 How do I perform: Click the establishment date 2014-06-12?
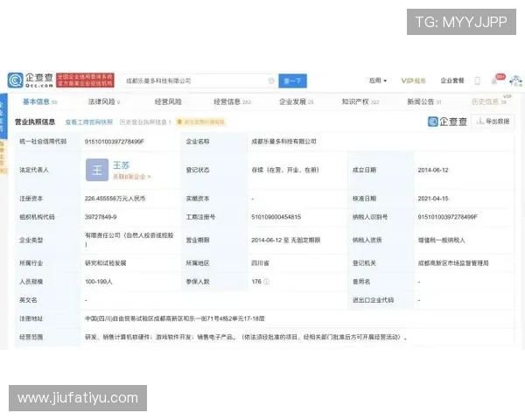click(x=433, y=170)
